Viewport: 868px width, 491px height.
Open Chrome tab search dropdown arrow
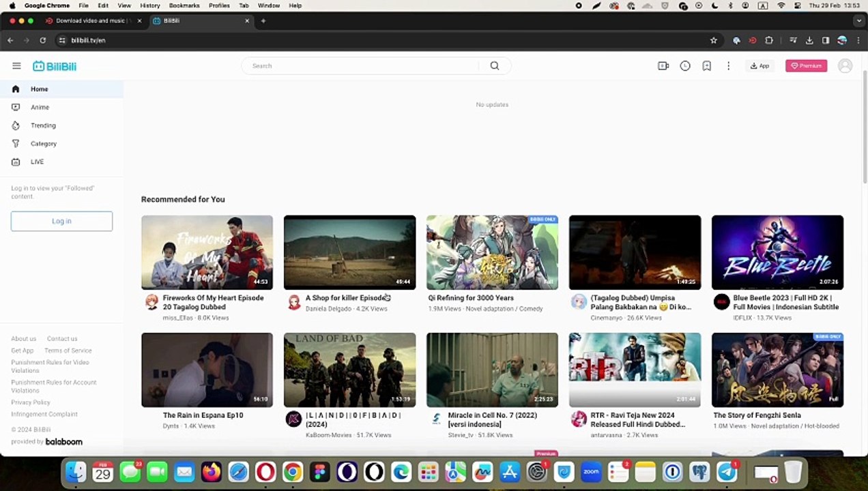(858, 20)
